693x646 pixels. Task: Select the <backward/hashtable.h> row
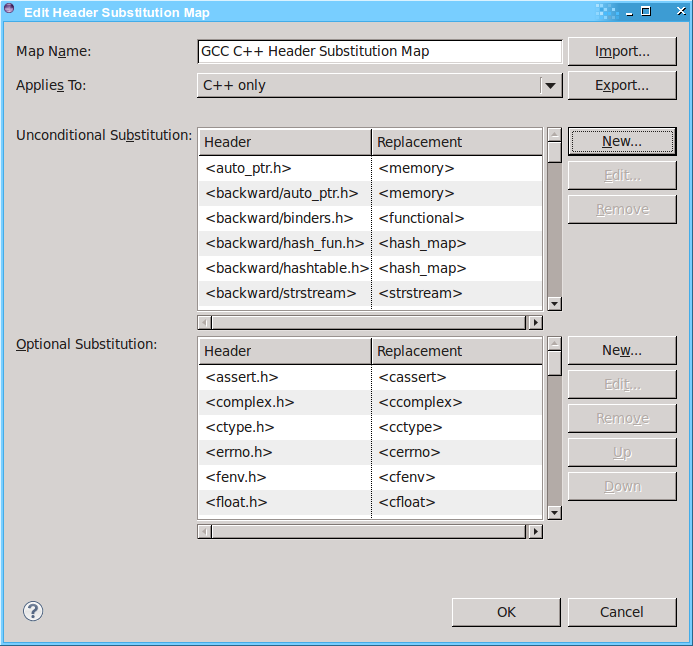(x=370, y=268)
